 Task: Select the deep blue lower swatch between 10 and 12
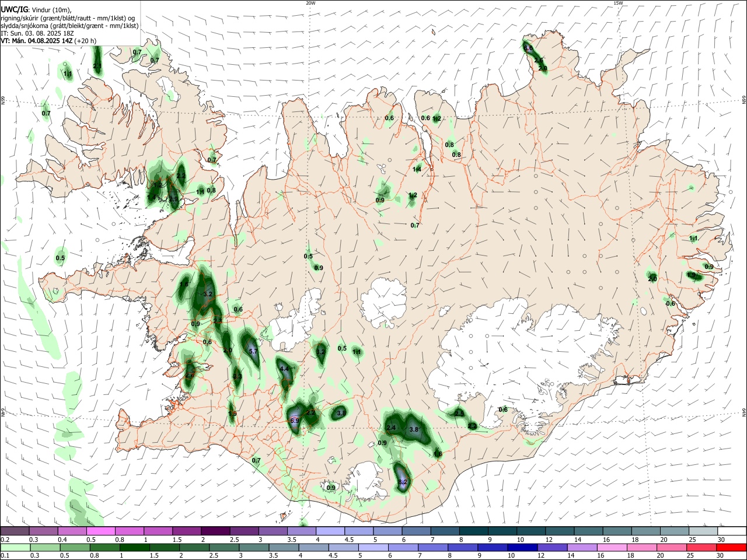[x=522, y=548]
